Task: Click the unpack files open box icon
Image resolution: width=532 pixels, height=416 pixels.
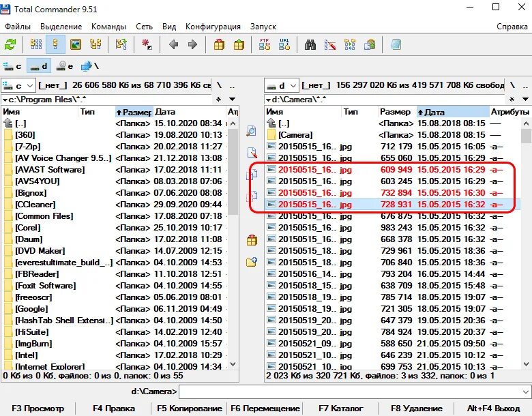Action: [239, 44]
